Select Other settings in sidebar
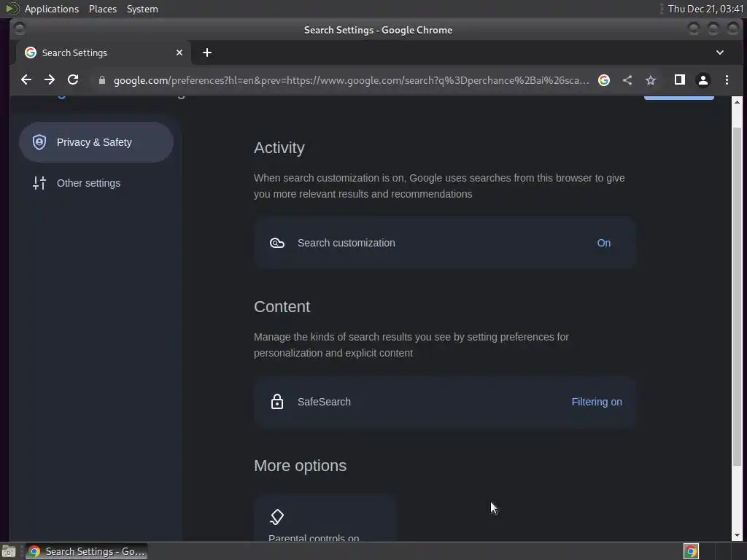The image size is (747, 560). [96, 183]
